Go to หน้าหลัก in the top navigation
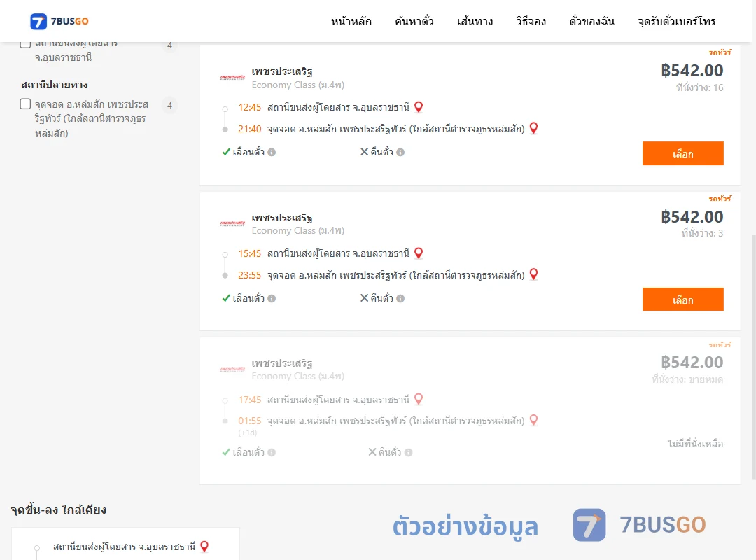 coord(351,21)
